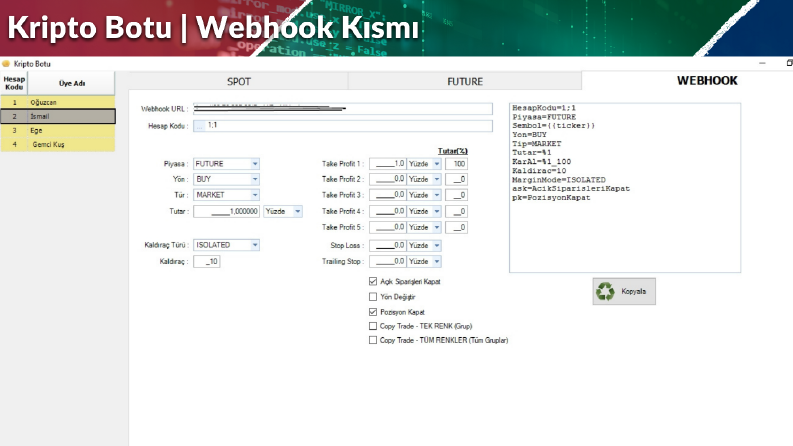Check Copy Trade - TEK RENK (Grup)
Image resolution: width=793 pixels, height=446 pixels.
click(x=373, y=326)
